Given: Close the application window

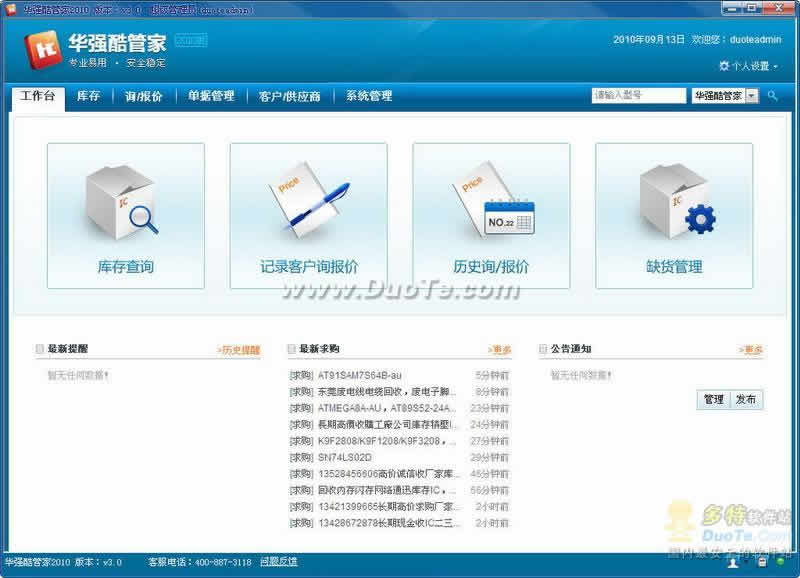Looking at the screenshot, I should (779, 8).
